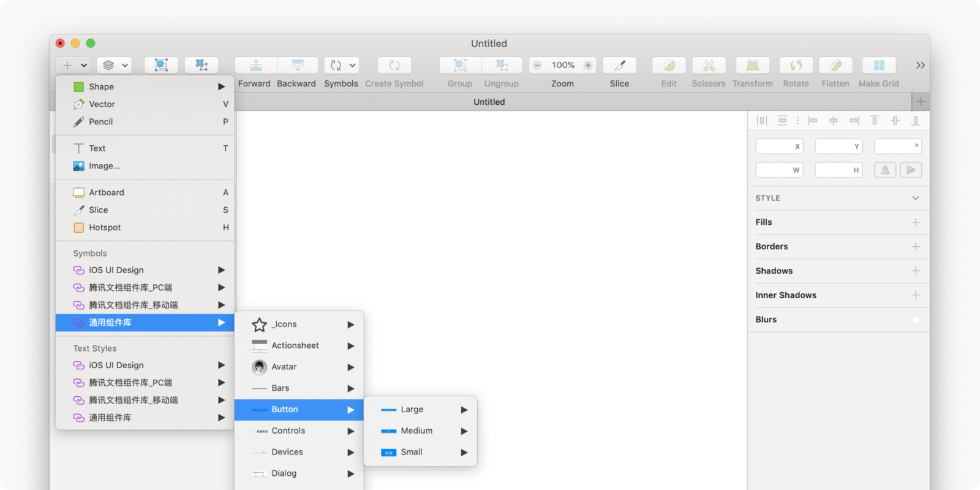Open the Avatar symbols submenu
Viewport: 980px width, 490px height.
tap(284, 367)
